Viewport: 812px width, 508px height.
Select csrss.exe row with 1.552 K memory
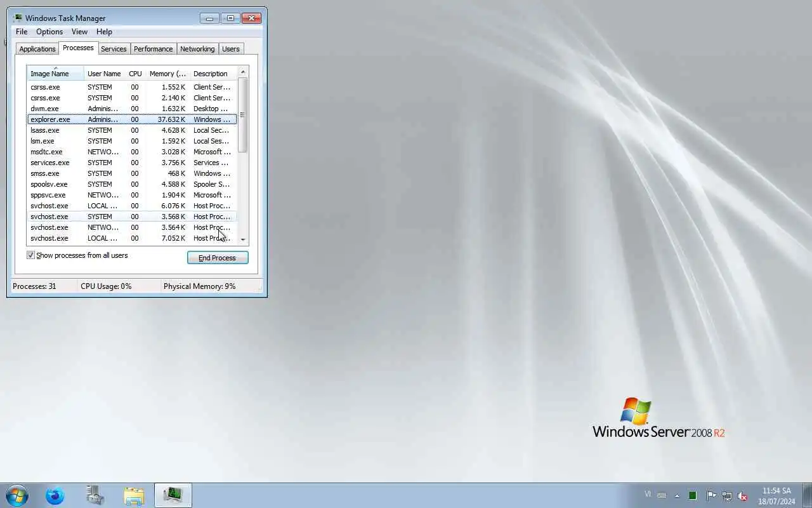[x=132, y=87]
